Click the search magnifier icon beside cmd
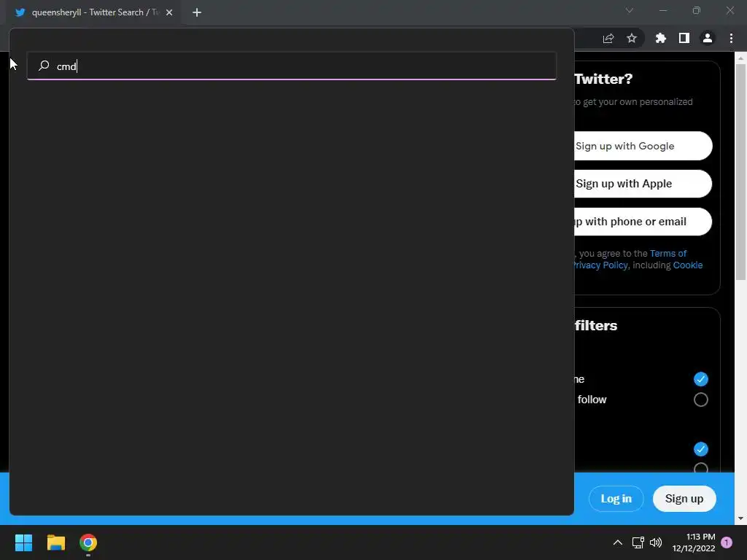 44,65
